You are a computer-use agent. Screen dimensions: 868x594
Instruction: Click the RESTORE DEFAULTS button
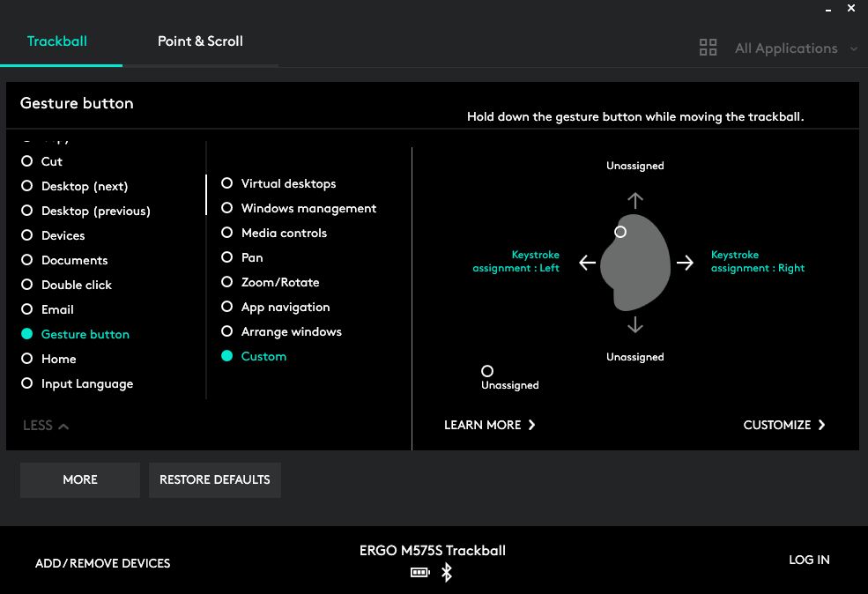coord(215,480)
